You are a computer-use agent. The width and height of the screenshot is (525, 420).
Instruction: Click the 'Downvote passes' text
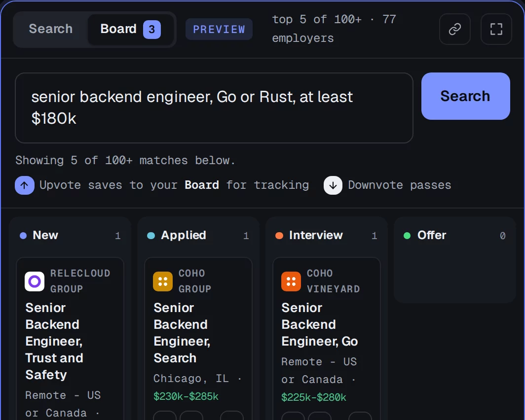point(400,185)
